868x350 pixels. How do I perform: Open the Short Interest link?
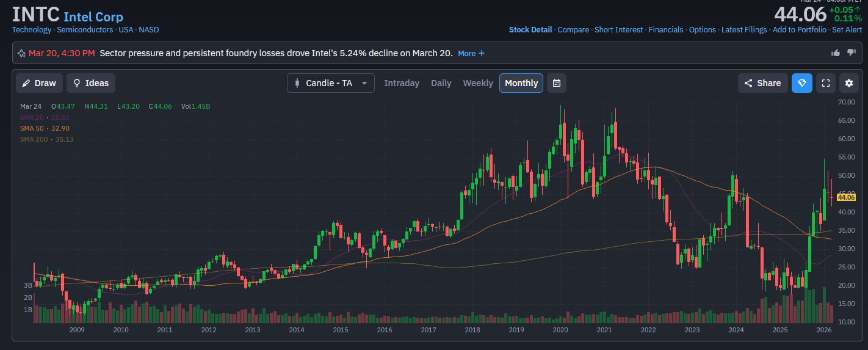pyautogui.click(x=618, y=29)
